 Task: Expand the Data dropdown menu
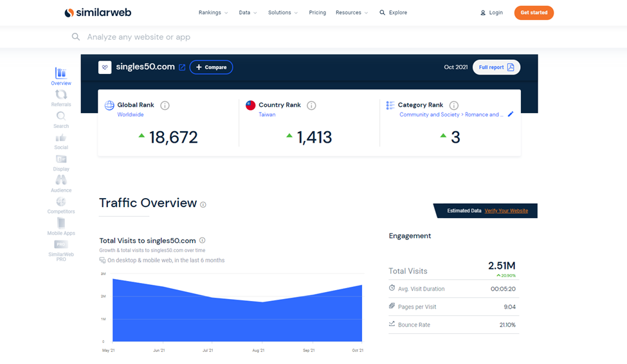click(248, 13)
